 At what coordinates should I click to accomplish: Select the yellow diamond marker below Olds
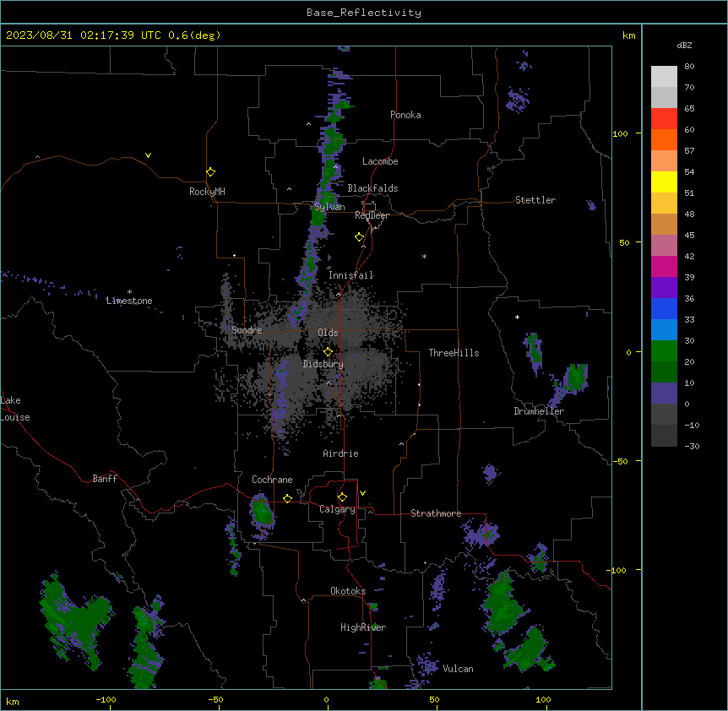328,352
